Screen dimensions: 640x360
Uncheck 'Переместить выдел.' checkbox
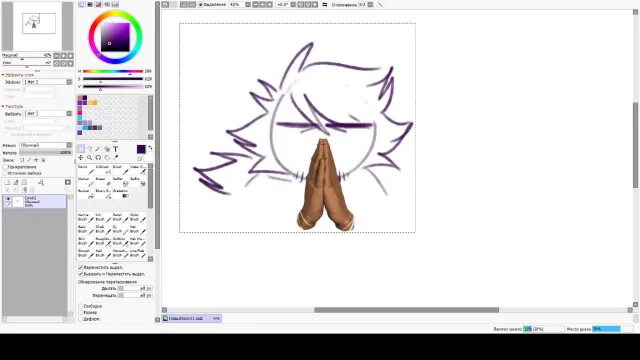coord(80,267)
